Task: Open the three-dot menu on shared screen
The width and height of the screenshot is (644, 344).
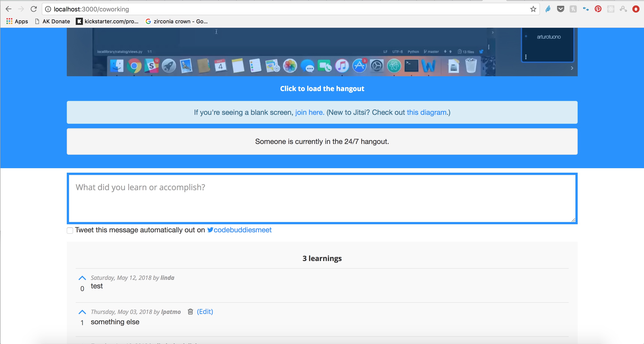Action: point(488,47)
